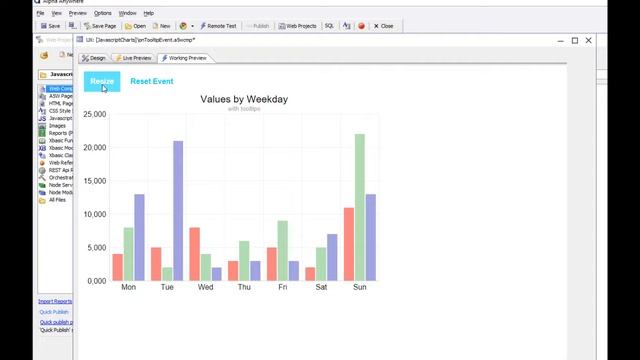The width and height of the screenshot is (640, 360).
Task: Maximize the UX component window
Action: [575, 40]
